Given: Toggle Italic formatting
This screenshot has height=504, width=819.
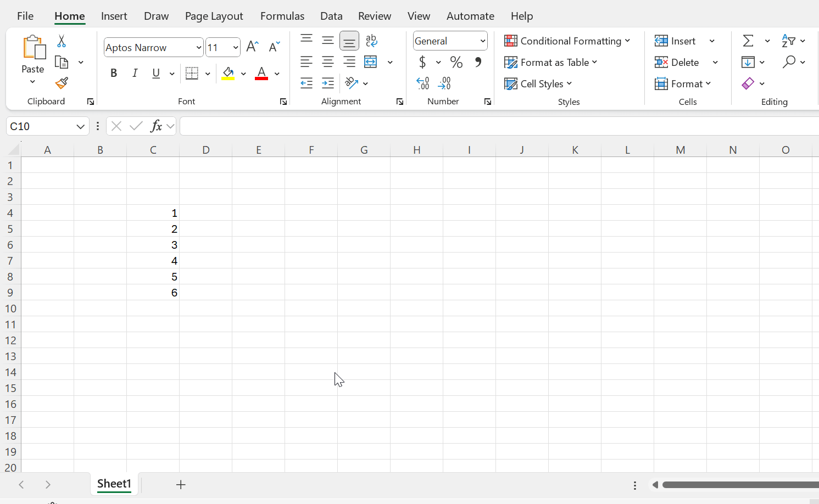Looking at the screenshot, I should coord(135,73).
